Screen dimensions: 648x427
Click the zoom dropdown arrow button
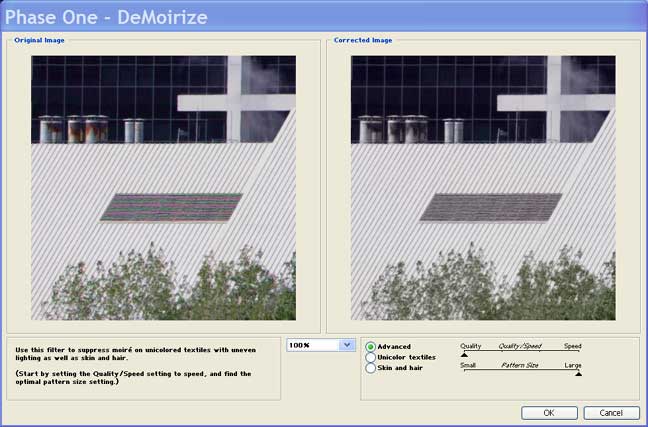coord(347,345)
